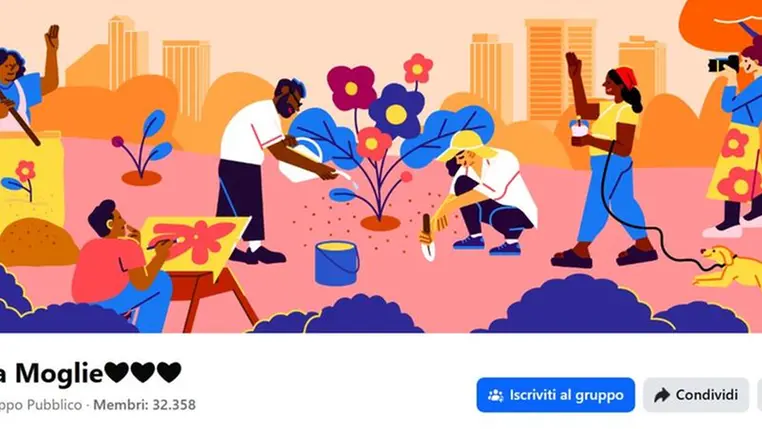Click the black heart emojis after the title
762x429 pixels.
click(142, 373)
